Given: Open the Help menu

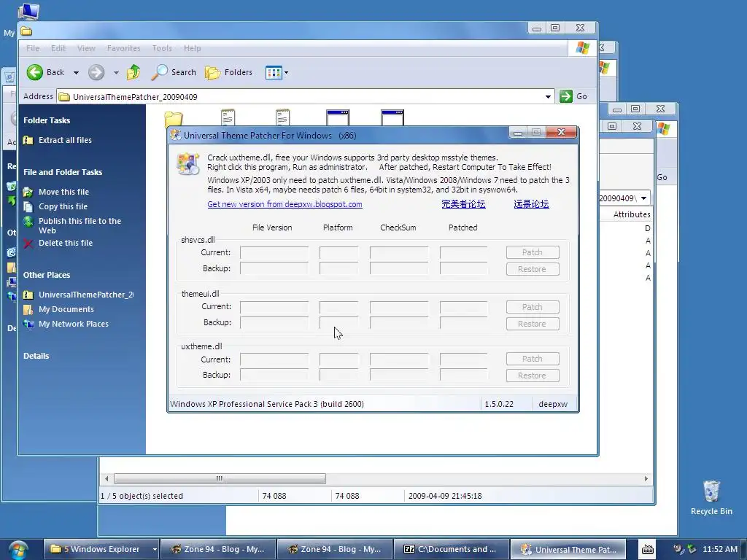Looking at the screenshot, I should pos(192,48).
